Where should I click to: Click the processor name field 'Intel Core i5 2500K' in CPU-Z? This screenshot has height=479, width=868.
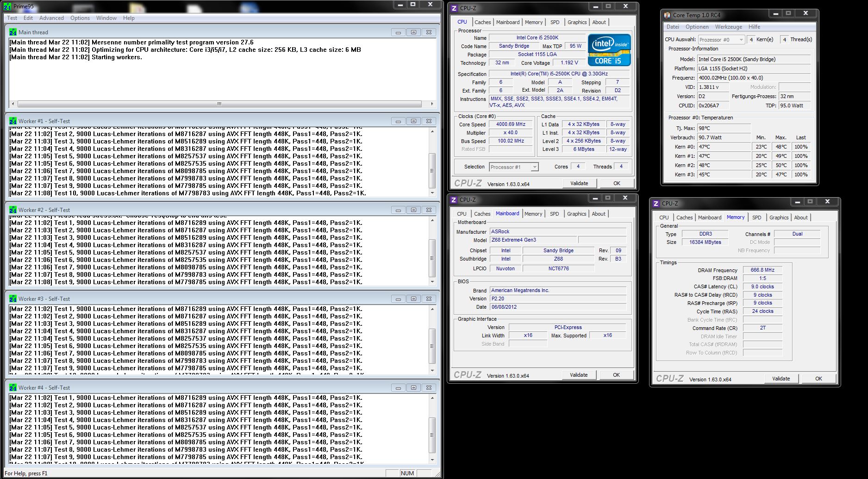(537, 37)
